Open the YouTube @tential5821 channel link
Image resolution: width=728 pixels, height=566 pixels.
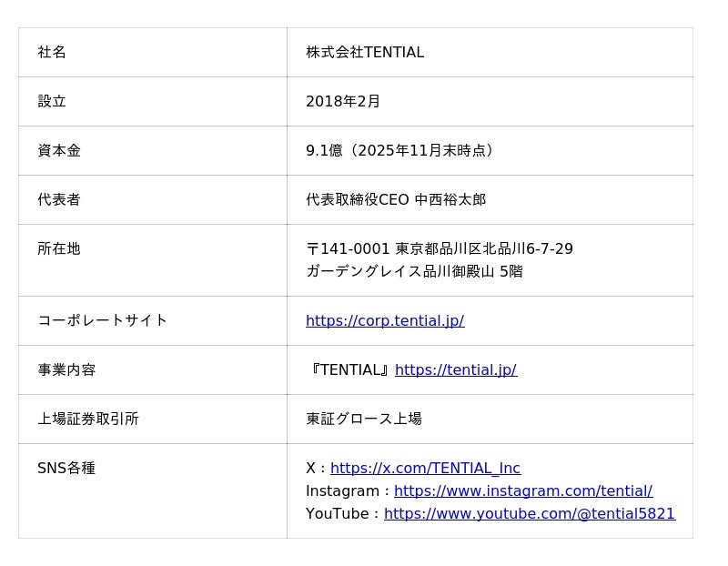[x=530, y=514]
